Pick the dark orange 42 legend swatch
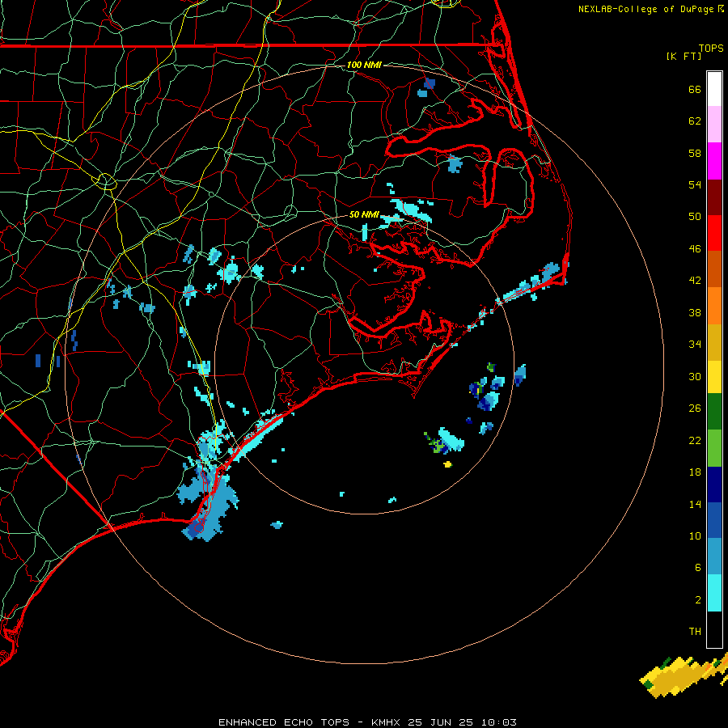This screenshot has width=728, height=728. (714, 269)
